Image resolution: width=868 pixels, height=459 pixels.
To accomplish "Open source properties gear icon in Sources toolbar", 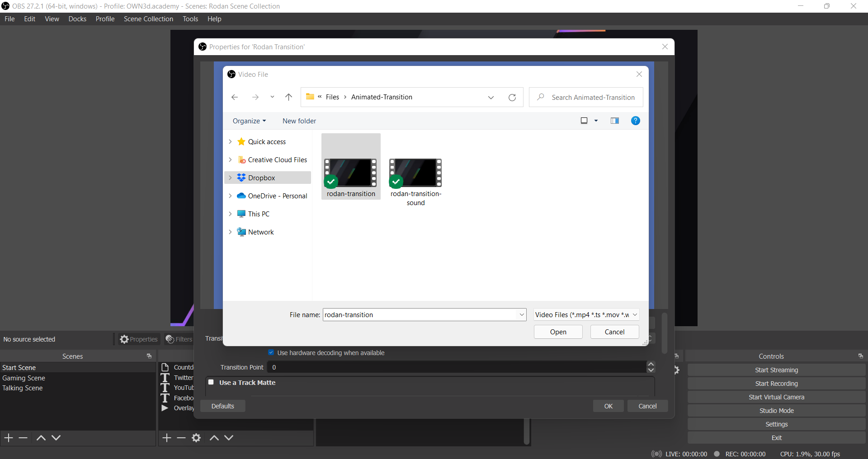I will pos(196,438).
